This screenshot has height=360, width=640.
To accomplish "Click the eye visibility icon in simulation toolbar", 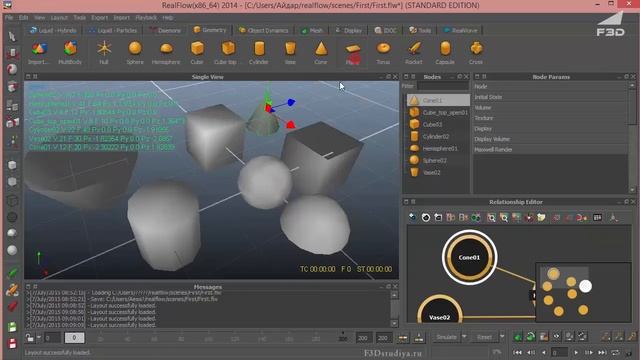I will pyautogui.click(x=556, y=337).
